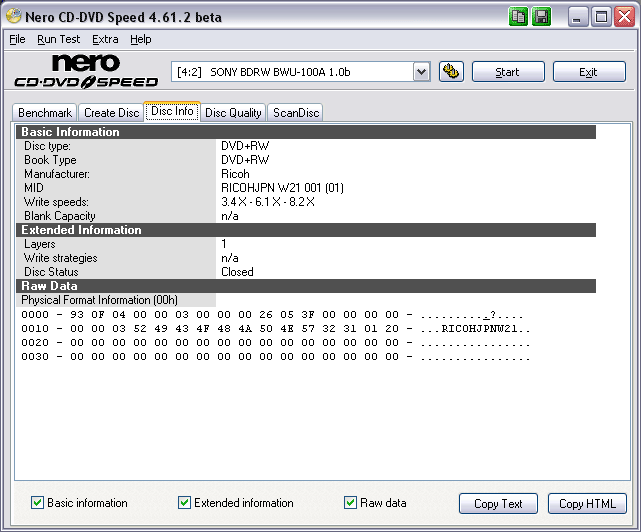Click the Raw Data section header
Screen dimensions: 641x532
306,286
